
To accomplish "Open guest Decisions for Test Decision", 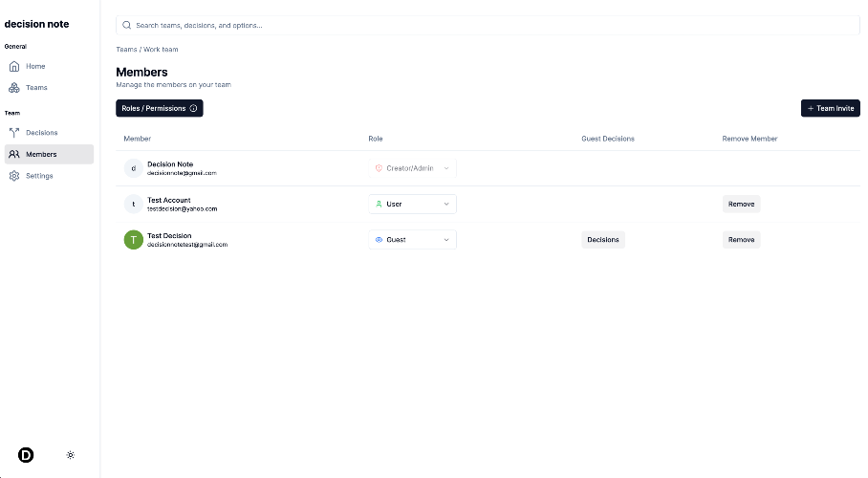I will 603,240.
